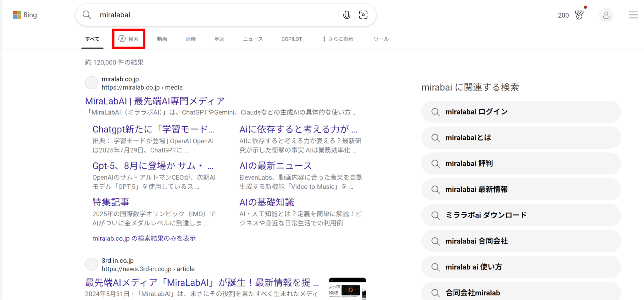Click magnifier icon beside 合同会社miralab
Image resolution: width=644 pixels, height=300 pixels.
(x=436, y=293)
